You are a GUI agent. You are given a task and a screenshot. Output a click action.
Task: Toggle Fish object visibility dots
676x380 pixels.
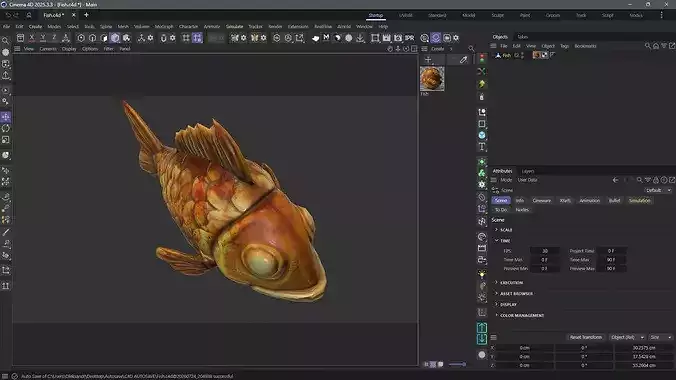click(x=523, y=55)
